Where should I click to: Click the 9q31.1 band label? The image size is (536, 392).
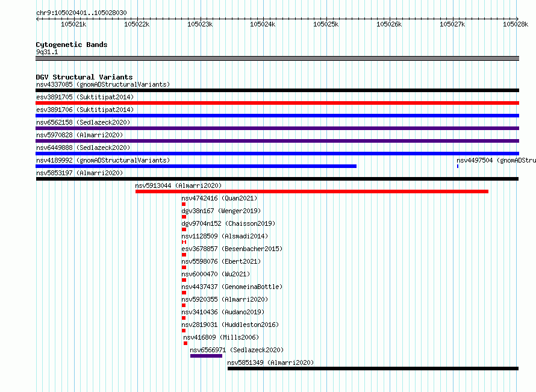47,52
